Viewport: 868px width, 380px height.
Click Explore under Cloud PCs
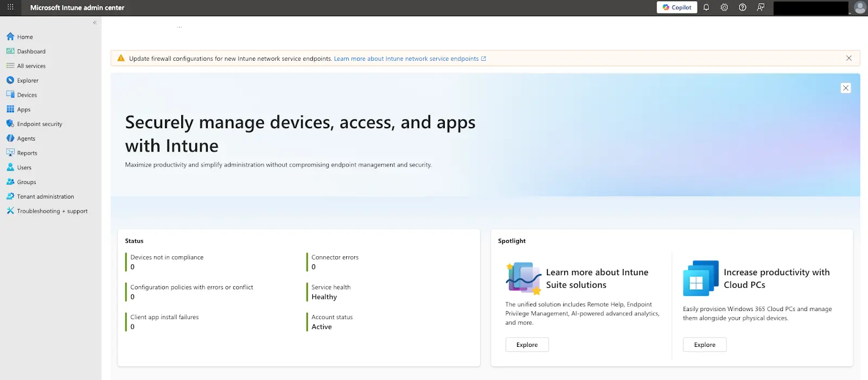tap(705, 345)
